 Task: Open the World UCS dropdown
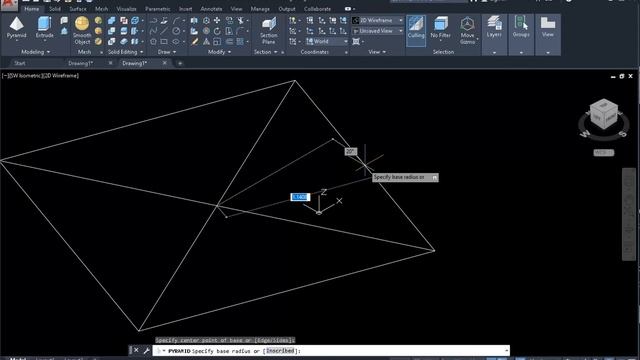tap(327, 41)
